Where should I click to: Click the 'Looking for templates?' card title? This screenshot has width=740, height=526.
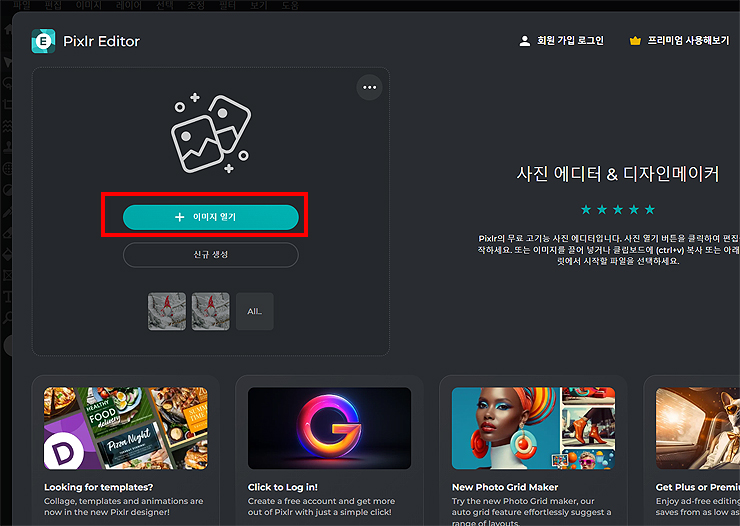tap(99, 487)
